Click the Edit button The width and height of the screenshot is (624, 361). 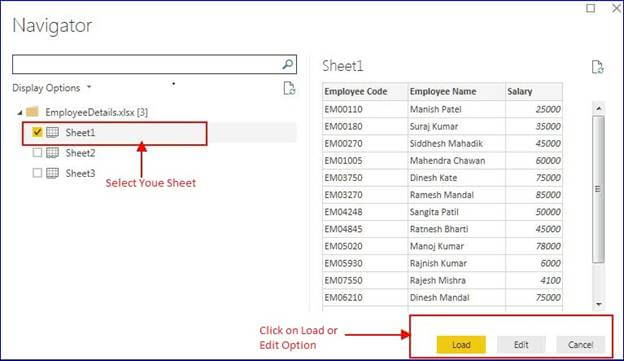coord(521,345)
